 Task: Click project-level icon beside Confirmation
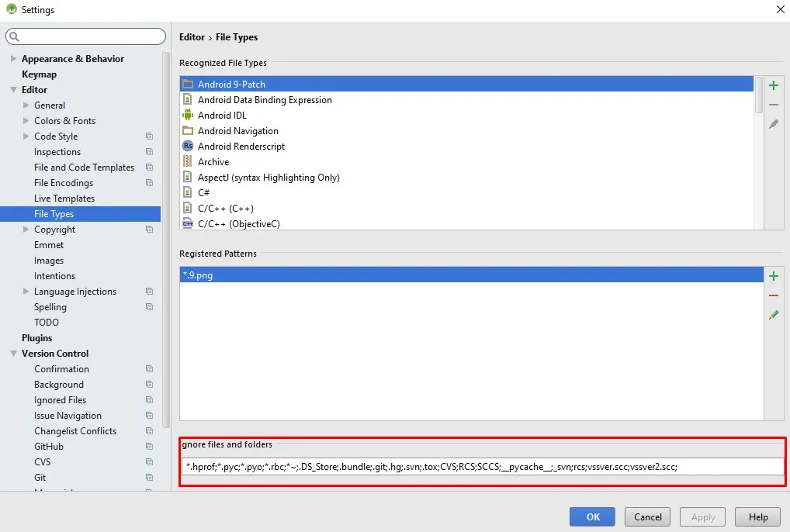pos(149,368)
